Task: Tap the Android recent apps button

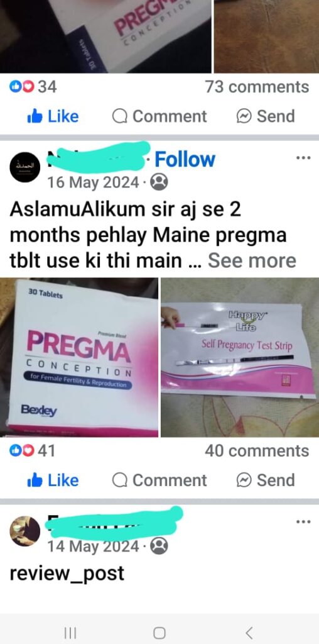Action: (70, 633)
